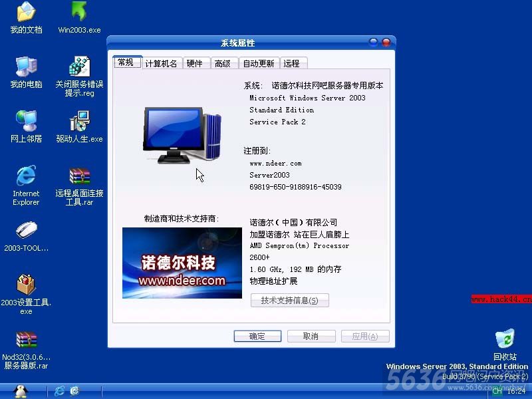The width and height of the screenshot is (532, 399).
Task: Click the registered text "www.ndeer.com"
Action: click(x=275, y=163)
